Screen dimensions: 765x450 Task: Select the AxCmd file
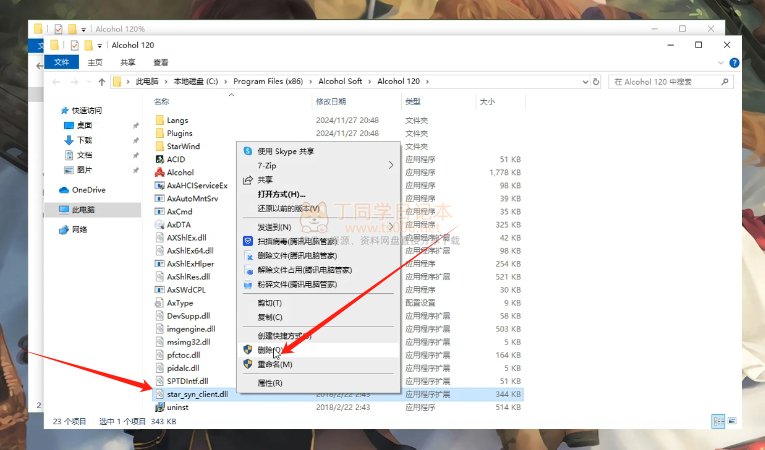click(180, 211)
